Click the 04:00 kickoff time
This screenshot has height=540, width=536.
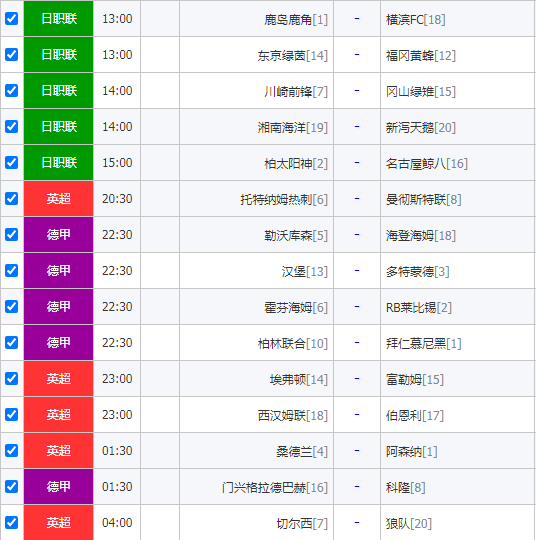click(117, 522)
